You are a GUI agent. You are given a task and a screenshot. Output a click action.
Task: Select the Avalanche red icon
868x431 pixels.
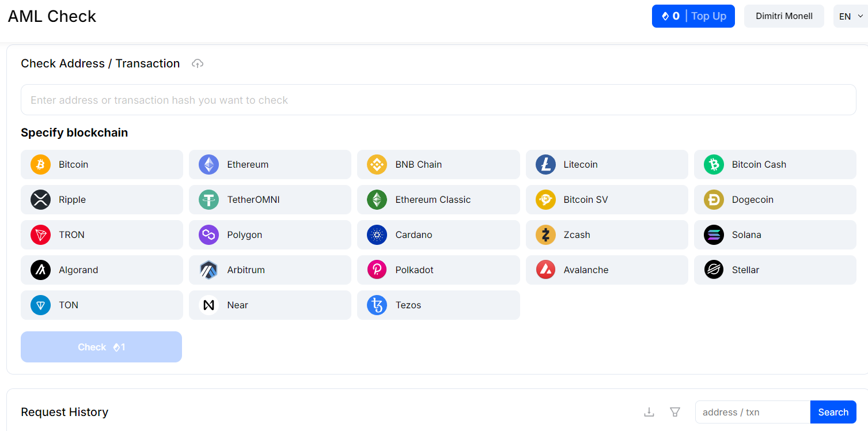tap(545, 270)
